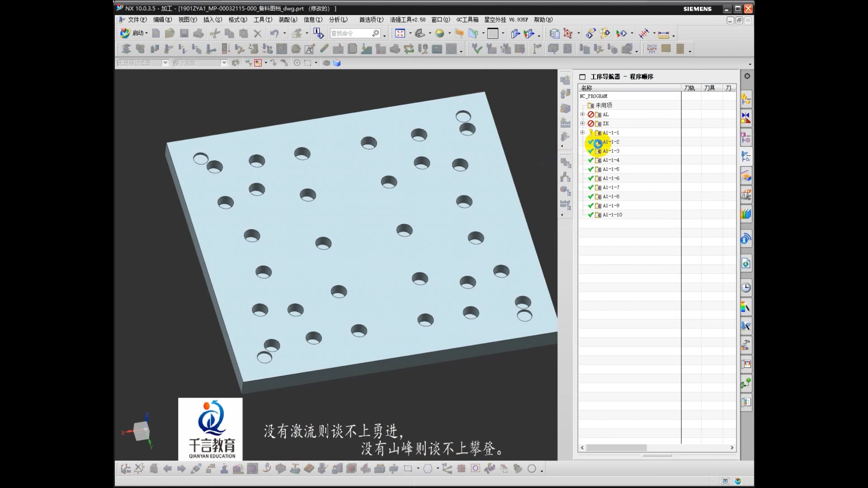868x488 pixels.
Task: Toggle checkbox beside 工序导航器 title
Action: click(x=583, y=77)
